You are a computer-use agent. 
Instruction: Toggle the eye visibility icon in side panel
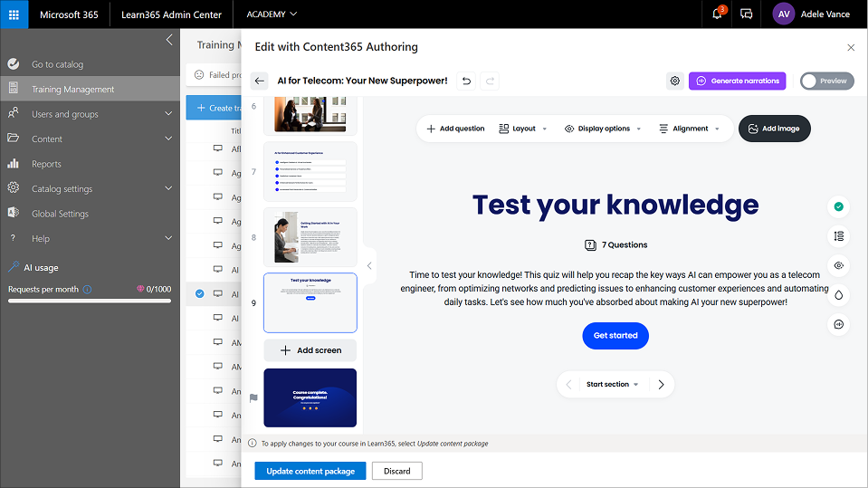tap(838, 265)
